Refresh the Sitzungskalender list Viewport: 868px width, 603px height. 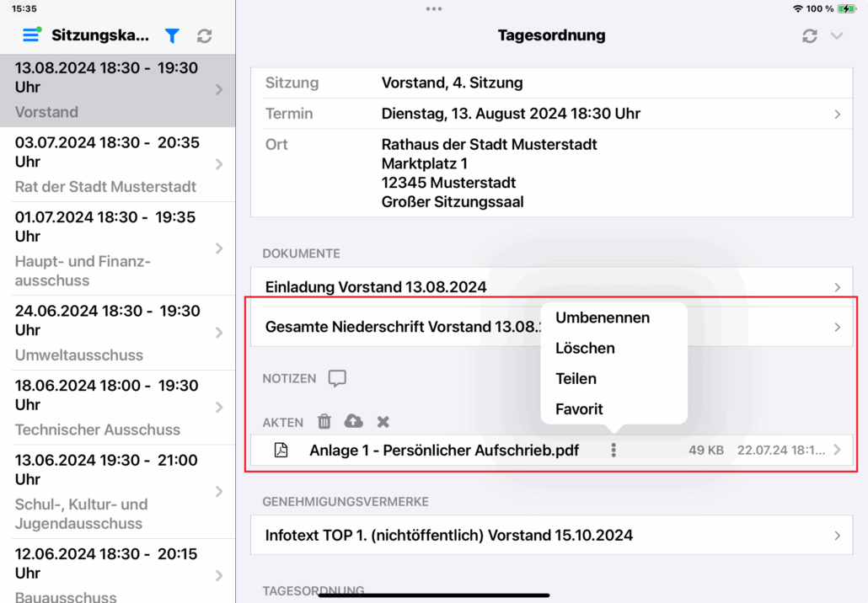click(204, 35)
